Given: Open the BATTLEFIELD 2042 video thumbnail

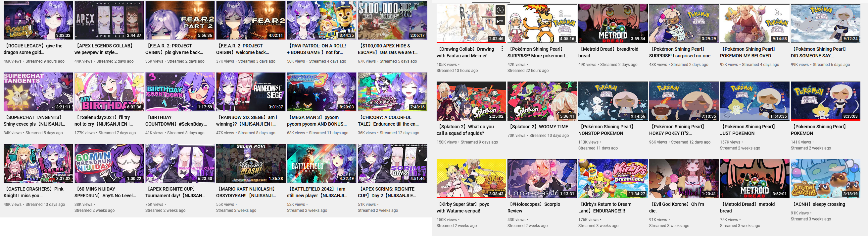Looking at the screenshot, I should click(321, 163).
